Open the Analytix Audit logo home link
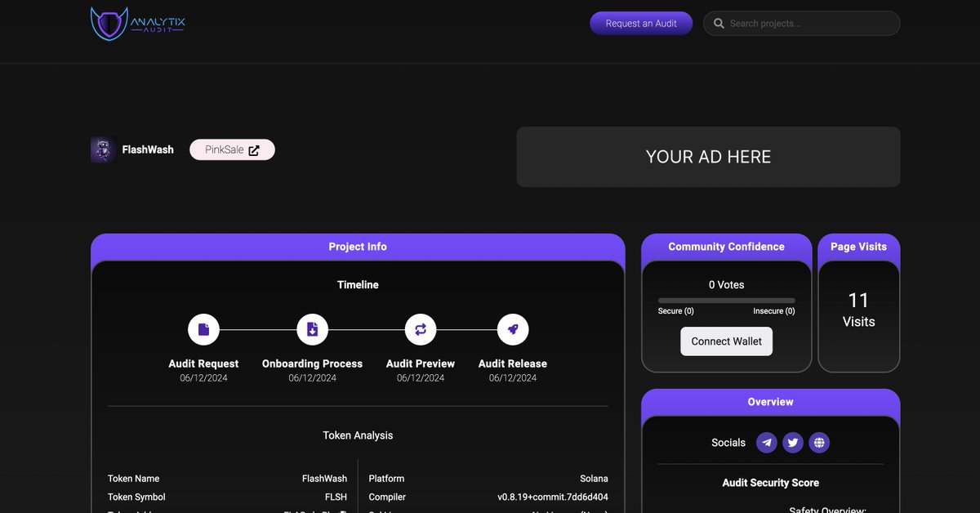Image resolution: width=980 pixels, height=513 pixels. pyautogui.click(x=138, y=24)
